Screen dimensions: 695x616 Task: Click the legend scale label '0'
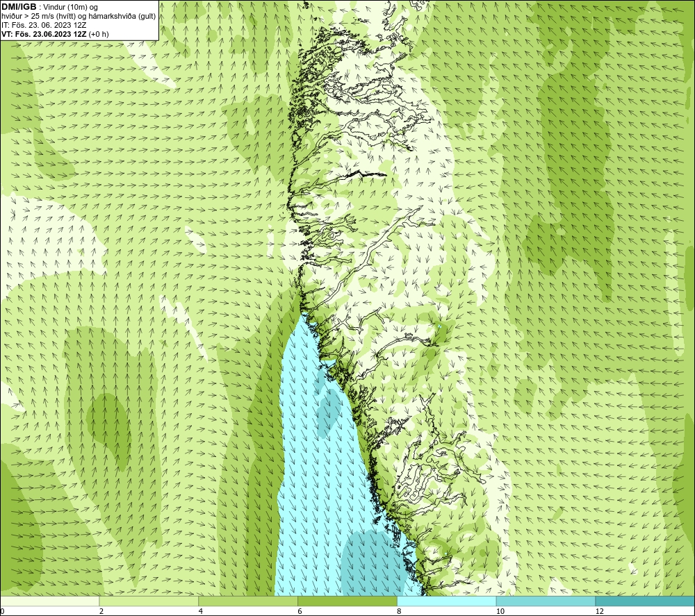pyautogui.click(x=2, y=611)
